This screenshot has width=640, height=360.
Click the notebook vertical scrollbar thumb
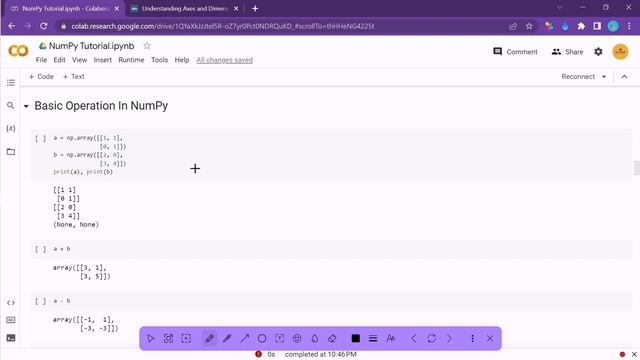click(637, 168)
